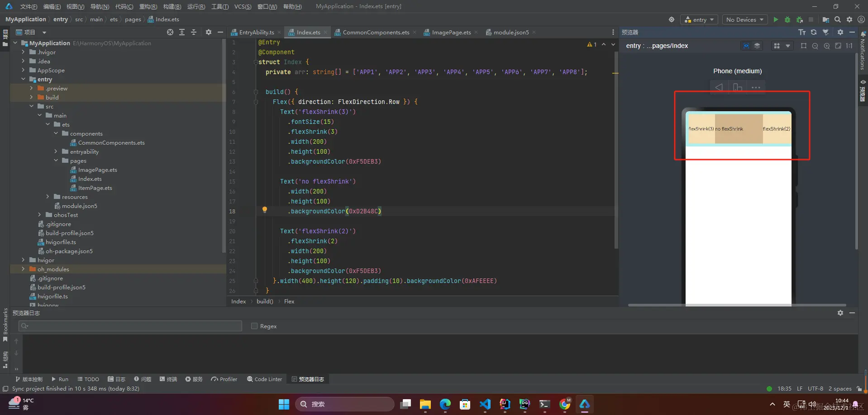Switch to the CommonComponents.ets editor tab

[x=375, y=32]
